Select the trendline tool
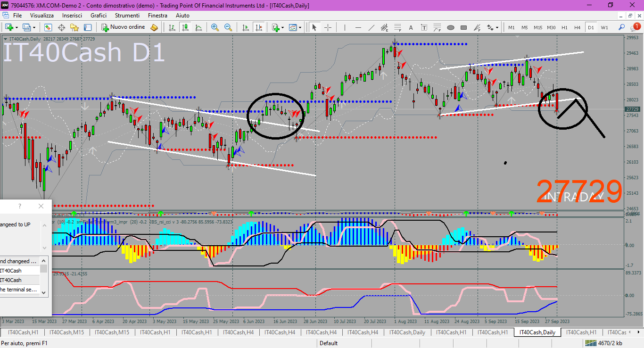Screen dimensions: 644x348 tap(371, 27)
